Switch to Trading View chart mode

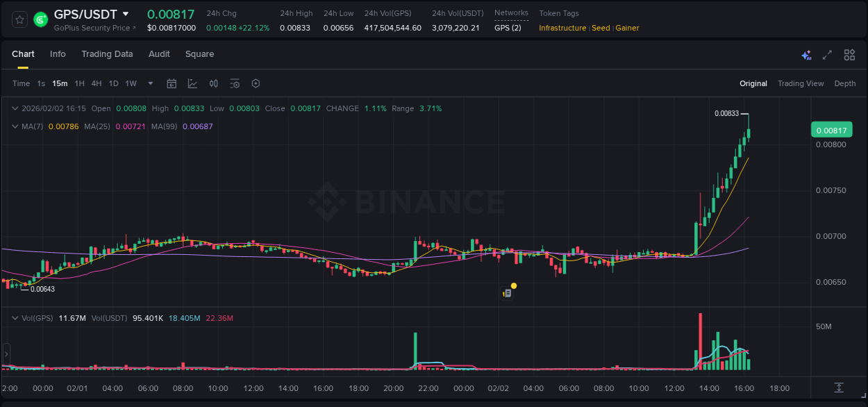point(801,83)
